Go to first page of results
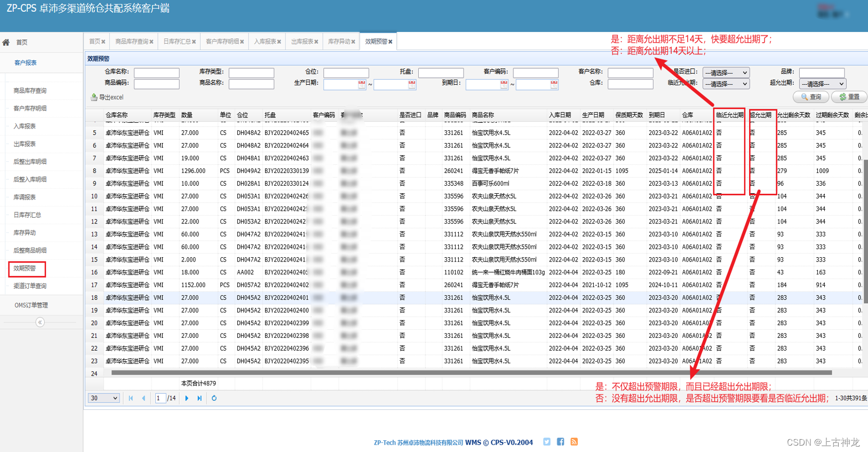The height and width of the screenshot is (452, 868). (131, 398)
